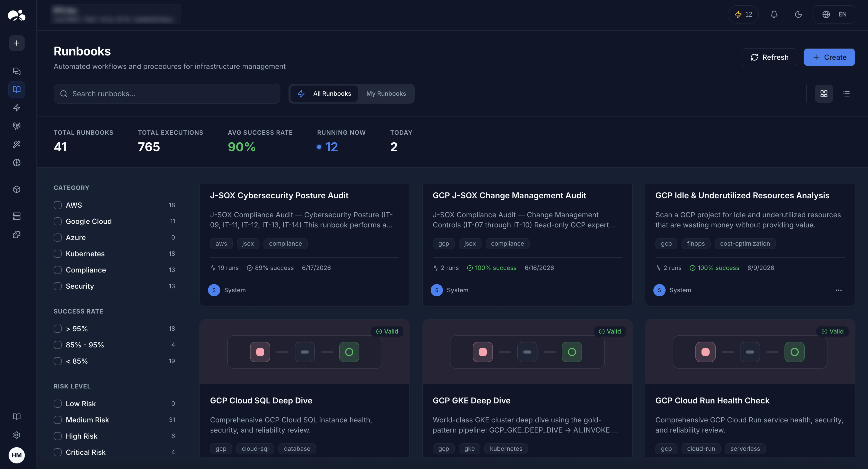Click the finops tag on GCP Idle card

pyautogui.click(x=696, y=243)
